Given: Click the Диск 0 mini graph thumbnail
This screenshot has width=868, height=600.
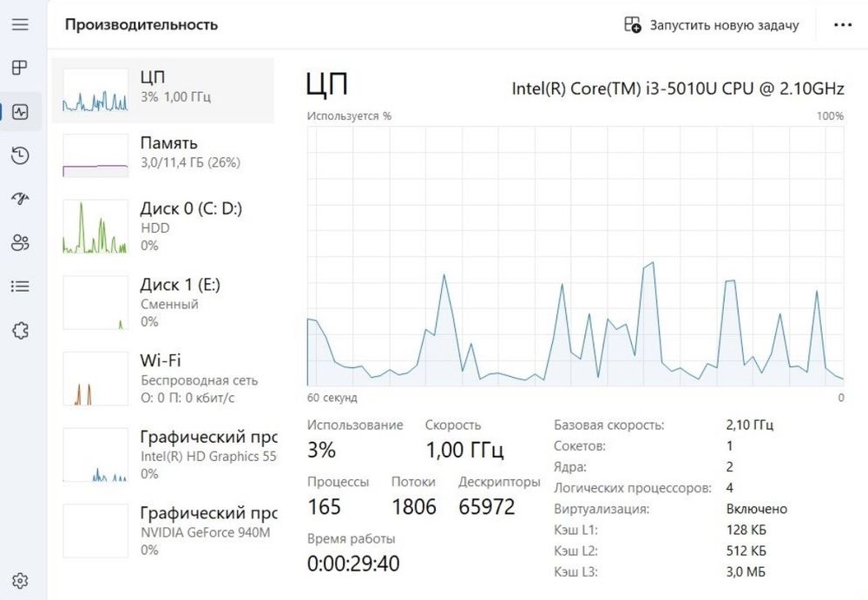Looking at the screenshot, I should [x=95, y=227].
